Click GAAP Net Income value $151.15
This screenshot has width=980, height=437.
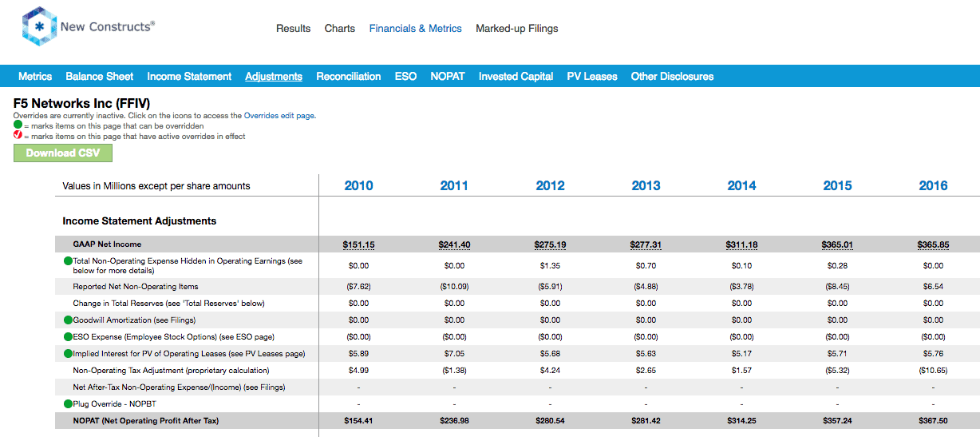click(359, 244)
